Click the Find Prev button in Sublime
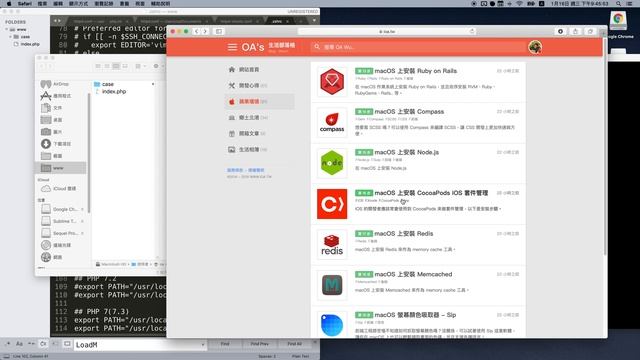The height and width of the screenshot is (360, 640). coord(260,344)
